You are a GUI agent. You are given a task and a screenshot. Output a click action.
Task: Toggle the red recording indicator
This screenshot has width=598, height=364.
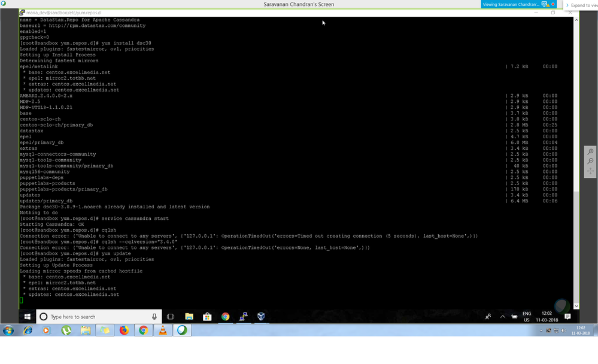pyautogui.click(x=553, y=4)
